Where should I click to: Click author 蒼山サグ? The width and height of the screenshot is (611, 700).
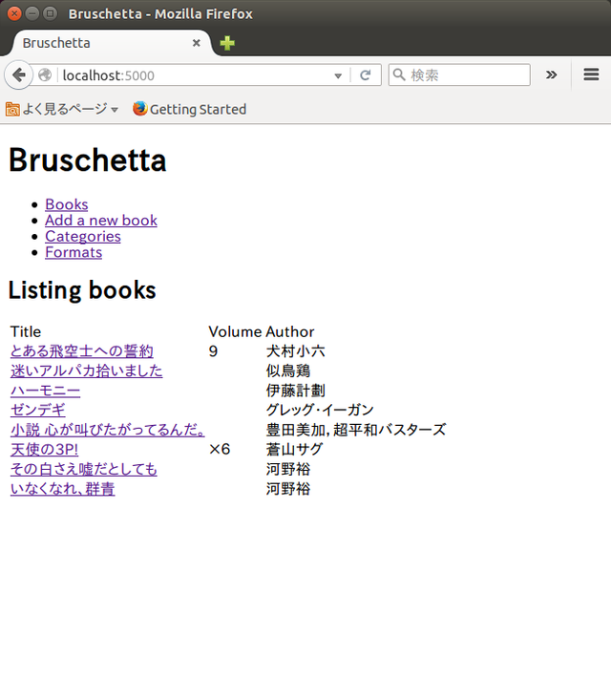[x=294, y=450]
